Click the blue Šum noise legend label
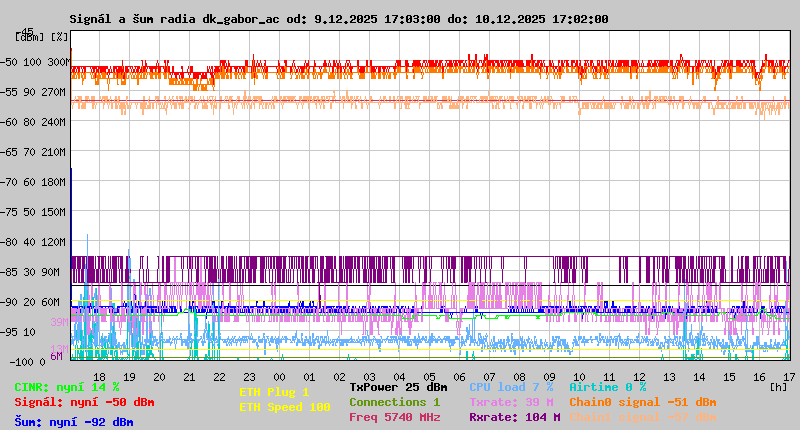The height and width of the screenshot is (430, 800). coord(74,422)
